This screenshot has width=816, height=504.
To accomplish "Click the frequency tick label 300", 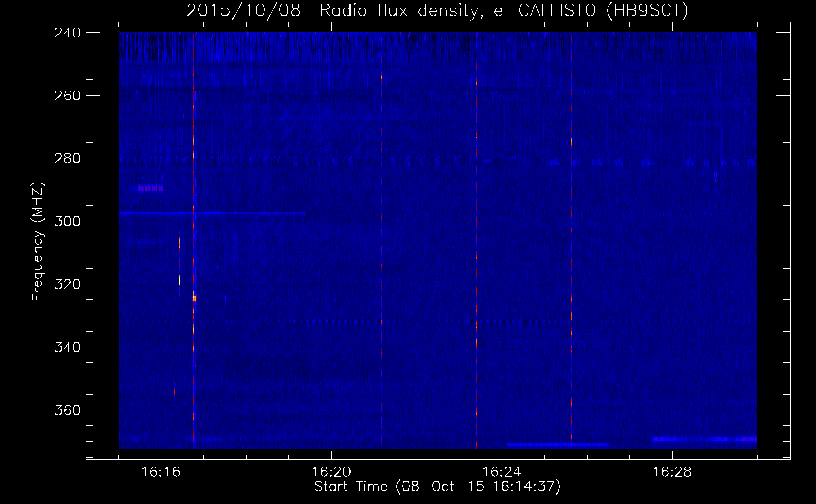I will tap(67, 222).
